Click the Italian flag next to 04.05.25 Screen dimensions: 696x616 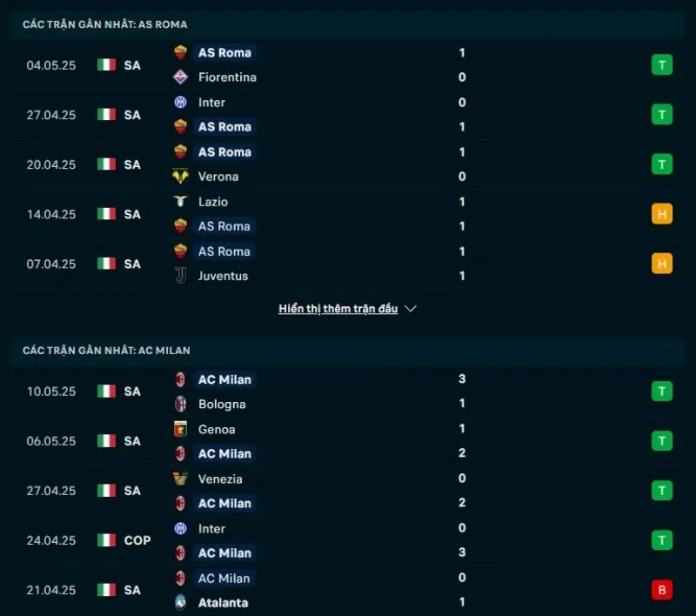[x=105, y=64]
